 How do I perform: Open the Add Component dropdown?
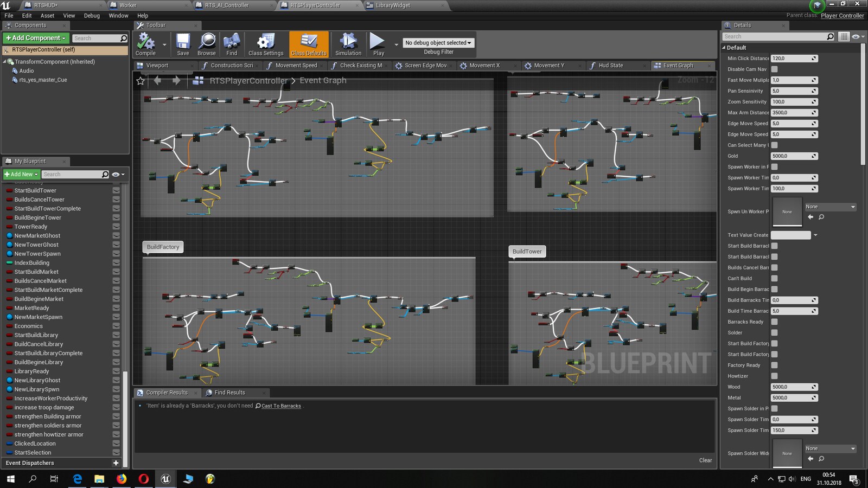(35, 38)
